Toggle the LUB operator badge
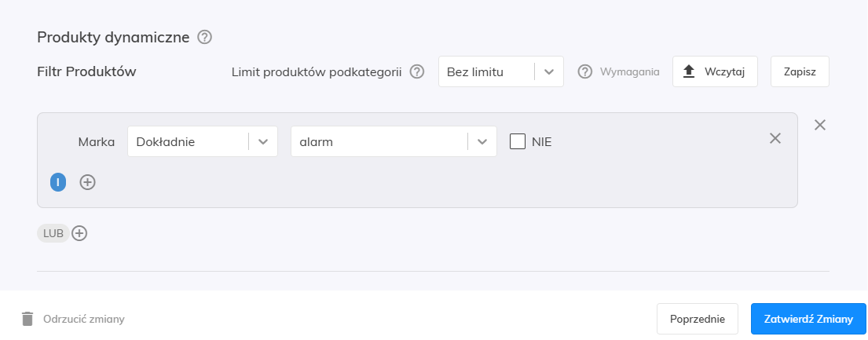This screenshot has height=340, width=868. coord(53,233)
